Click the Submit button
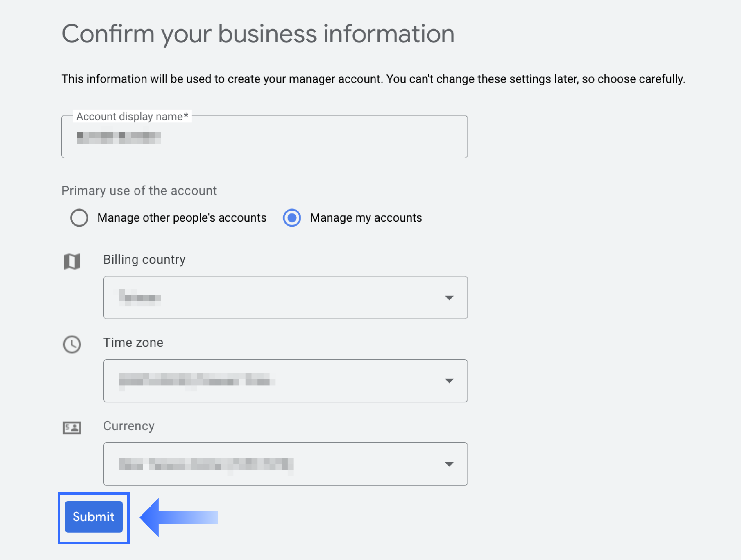This screenshot has height=560, width=741. pyautogui.click(x=94, y=517)
